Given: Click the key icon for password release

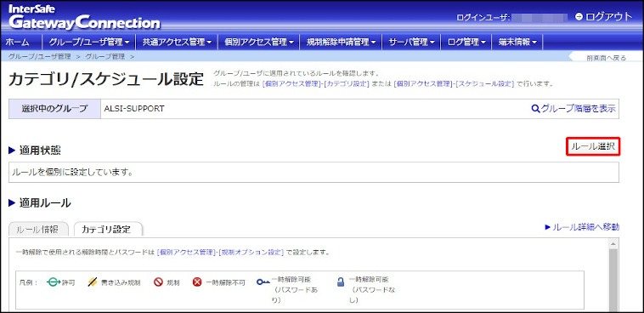Looking at the screenshot, I should click(x=263, y=282).
